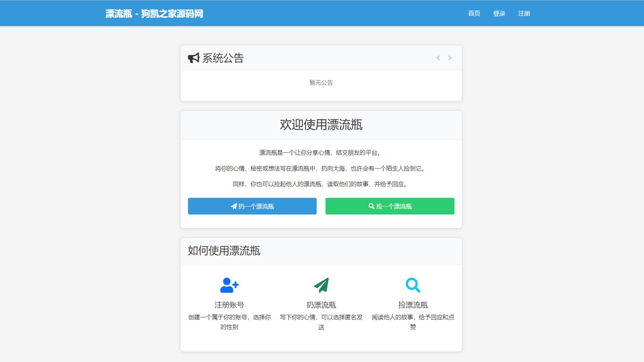The image size is (644, 362).
Task: Click the 注册账号 step title
Action: coord(229,305)
